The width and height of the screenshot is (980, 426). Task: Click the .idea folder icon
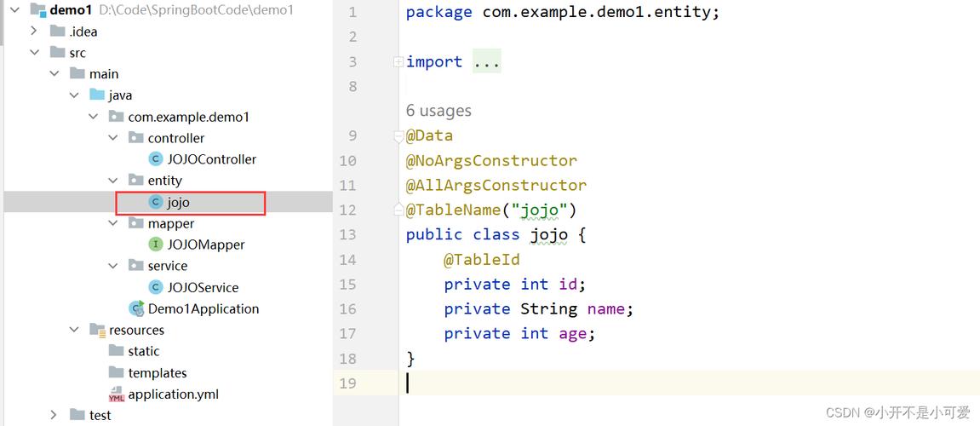58,32
